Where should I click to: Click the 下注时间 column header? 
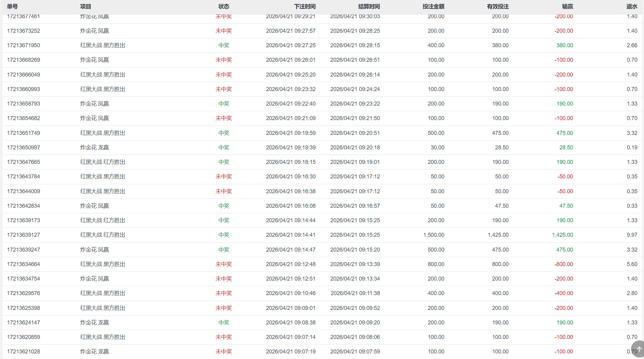[x=305, y=6]
